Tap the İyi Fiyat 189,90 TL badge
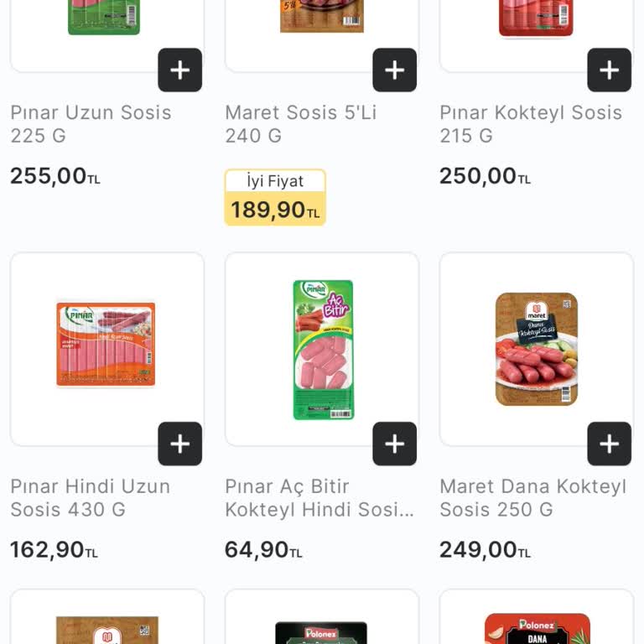Image resolution: width=644 pixels, height=644 pixels. pos(275,198)
